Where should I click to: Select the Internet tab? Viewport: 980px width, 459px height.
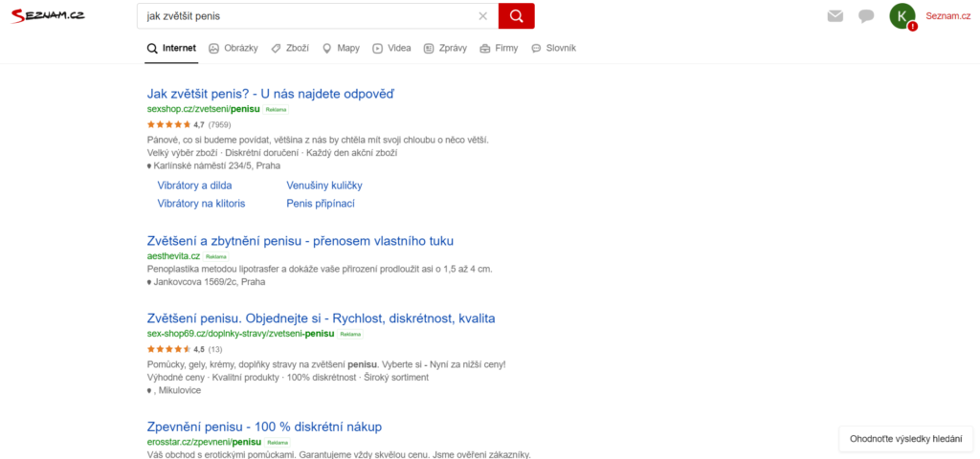[x=171, y=48]
